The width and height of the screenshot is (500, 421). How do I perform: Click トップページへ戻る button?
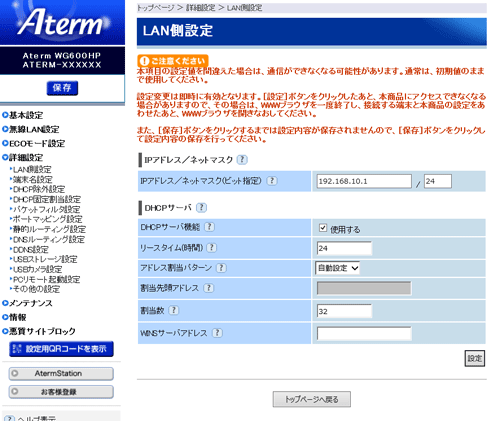coord(312,399)
